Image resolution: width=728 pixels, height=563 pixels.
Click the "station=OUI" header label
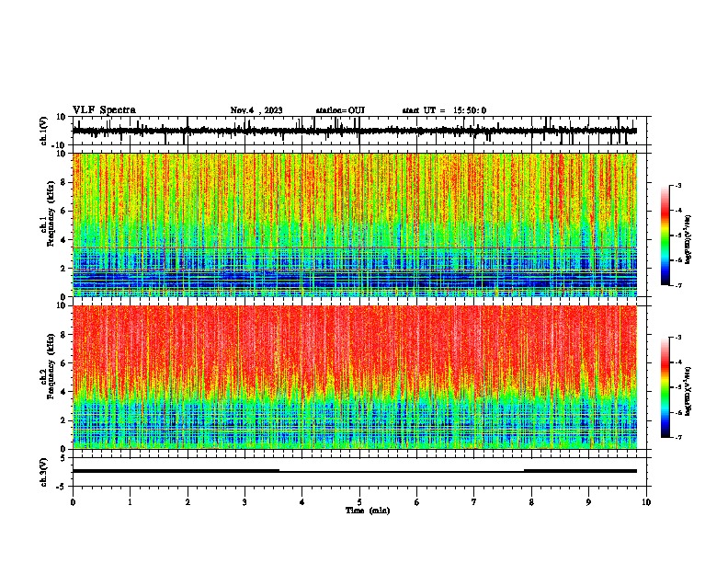pos(340,110)
